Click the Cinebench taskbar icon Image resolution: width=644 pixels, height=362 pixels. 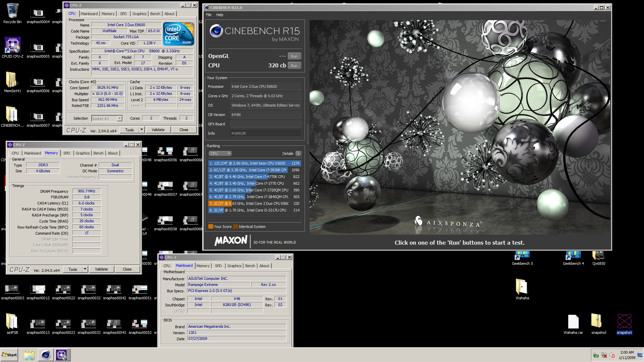tap(46, 355)
